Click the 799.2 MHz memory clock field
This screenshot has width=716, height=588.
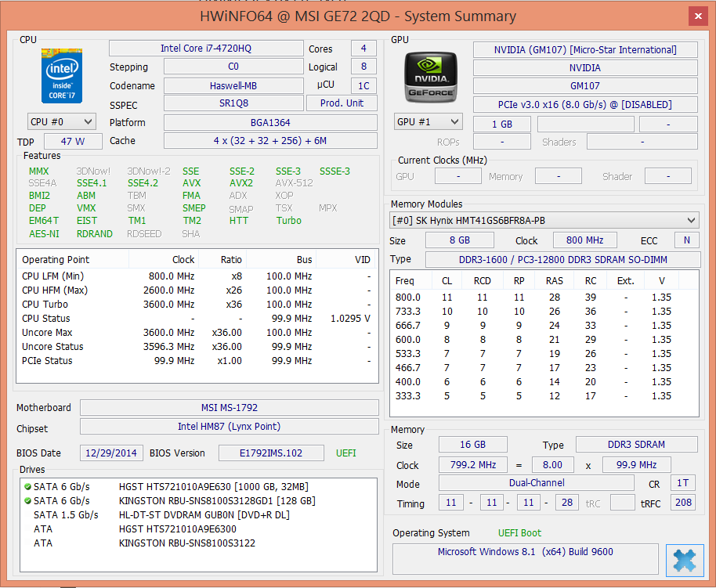coord(472,465)
